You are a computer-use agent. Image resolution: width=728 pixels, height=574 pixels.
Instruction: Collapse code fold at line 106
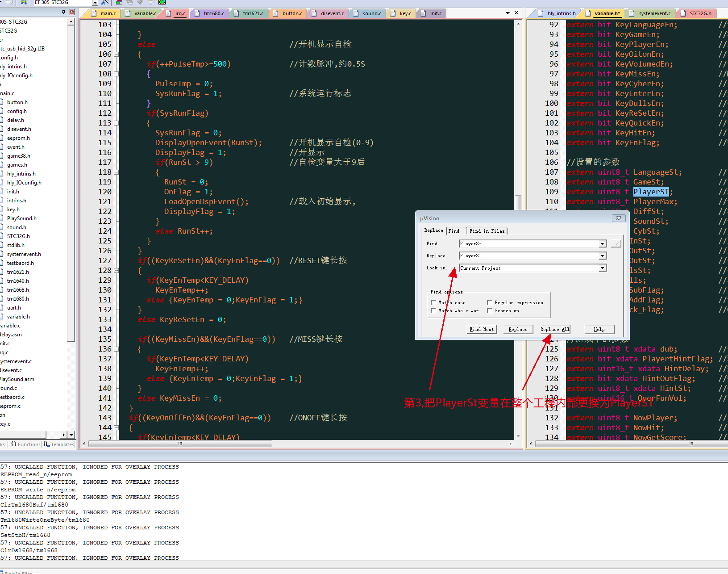(x=116, y=54)
